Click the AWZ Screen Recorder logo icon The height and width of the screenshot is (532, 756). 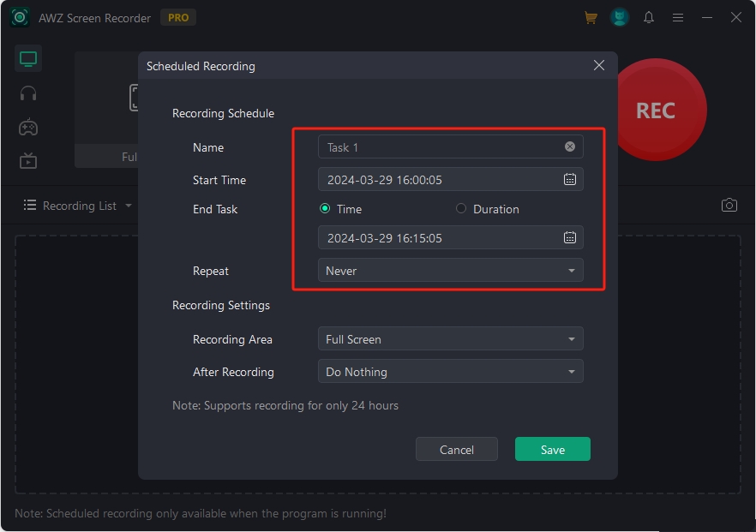20,18
